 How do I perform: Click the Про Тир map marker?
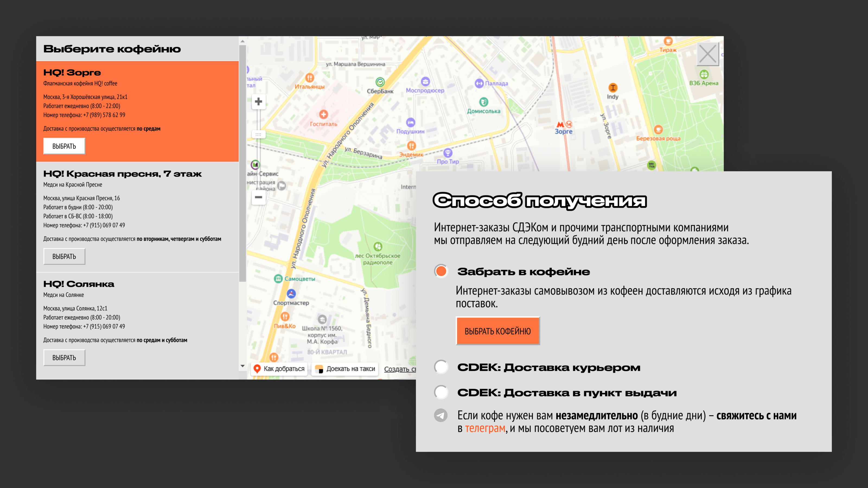tap(448, 153)
